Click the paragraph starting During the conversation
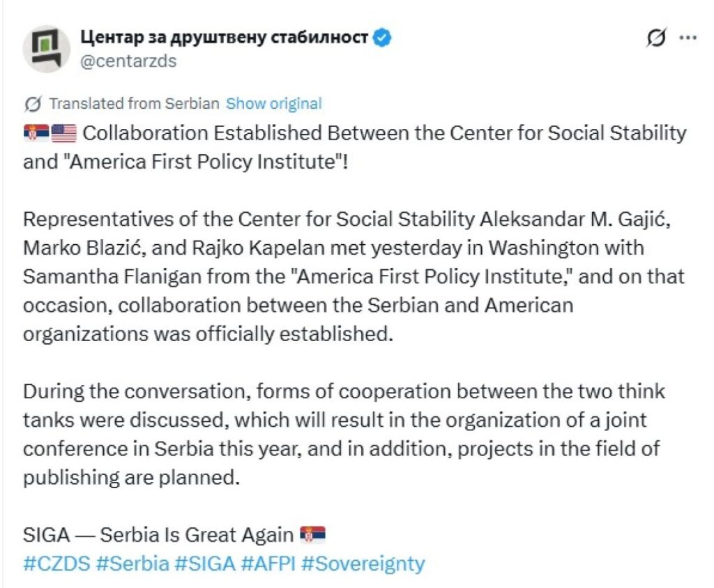The height and width of the screenshot is (588, 714). (342, 434)
